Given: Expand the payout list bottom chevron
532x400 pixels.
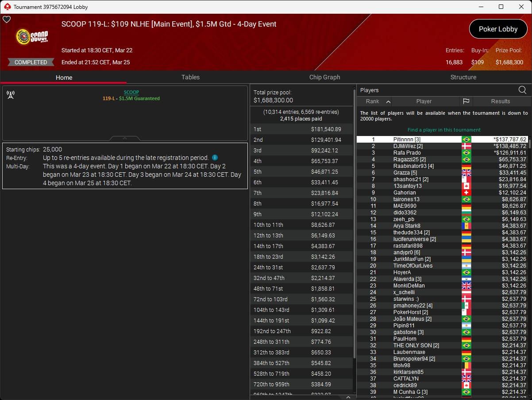Looking at the screenshot, I should (x=348, y=397).
